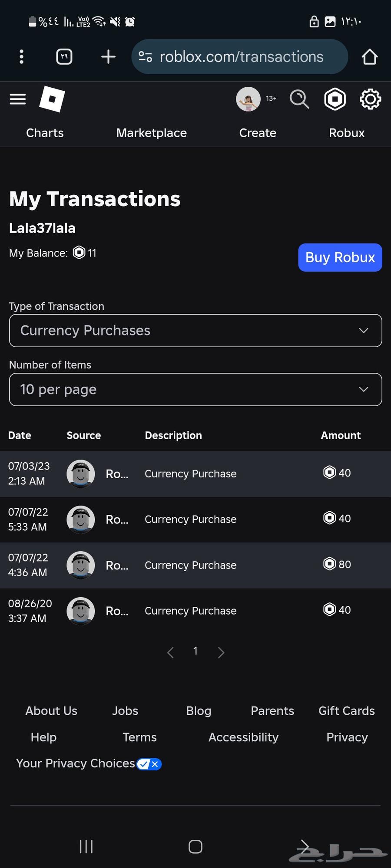The height and width of the screenshot is (868, 391).
Task: Open browser tab switcher icon
Action: (x=64, y=56)
